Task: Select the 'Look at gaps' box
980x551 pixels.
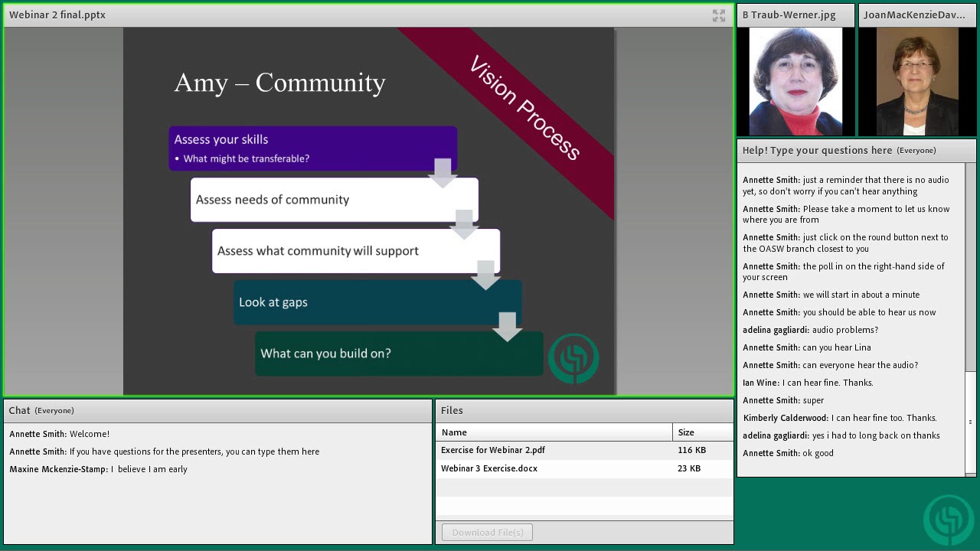Action: pos(377,302)
